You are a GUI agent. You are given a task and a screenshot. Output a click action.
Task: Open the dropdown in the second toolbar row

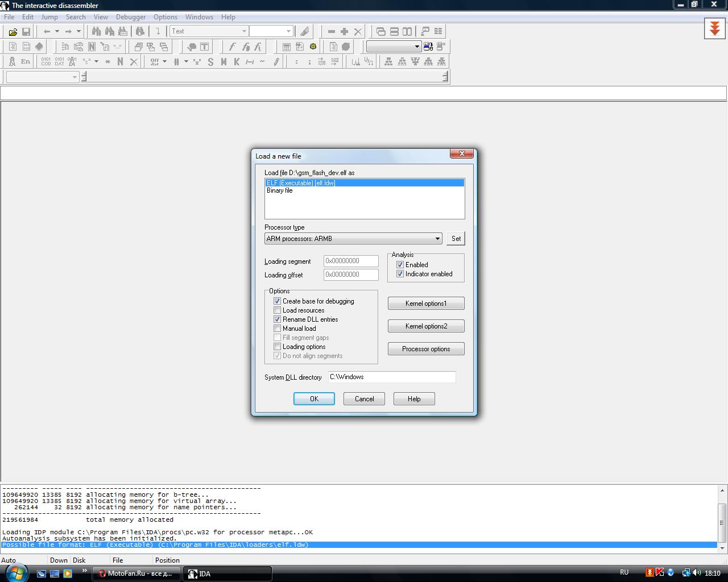click(x=394, y=47)
